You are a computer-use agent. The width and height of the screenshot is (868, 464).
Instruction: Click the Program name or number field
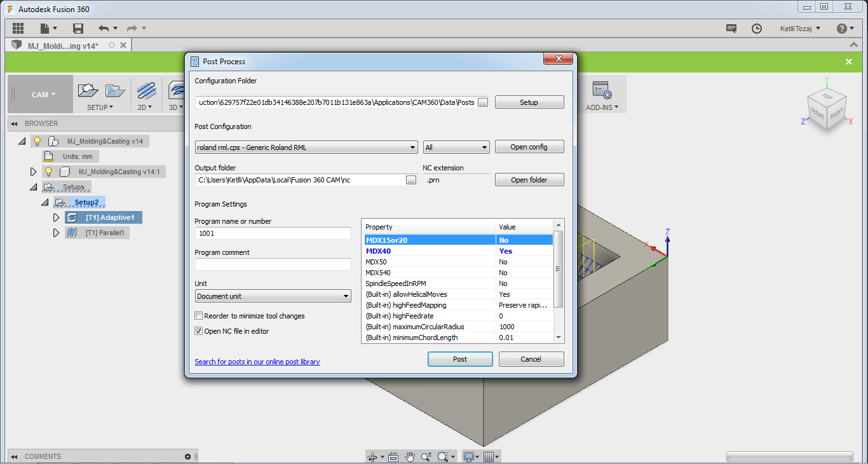(273, 233)
